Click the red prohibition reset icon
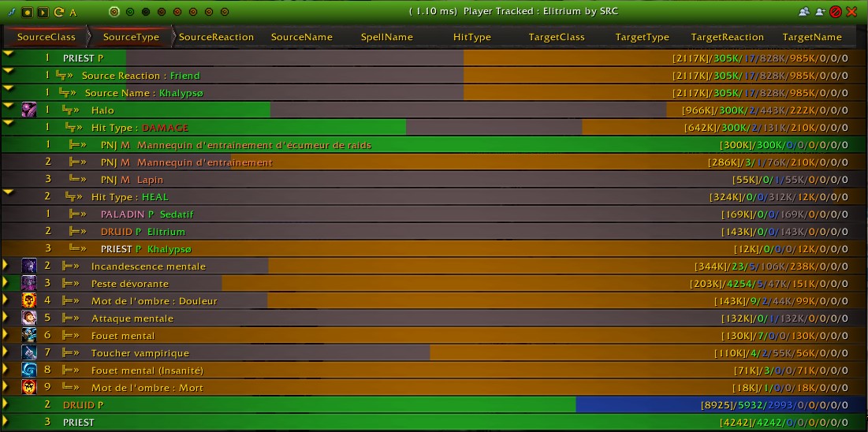Viewport: 868px width, 432px height. coord(836,12)
